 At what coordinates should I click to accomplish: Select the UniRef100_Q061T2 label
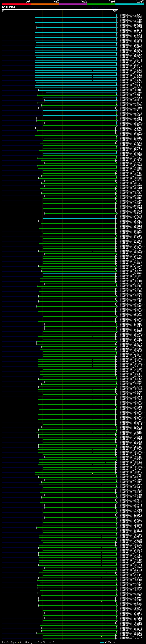131,625
